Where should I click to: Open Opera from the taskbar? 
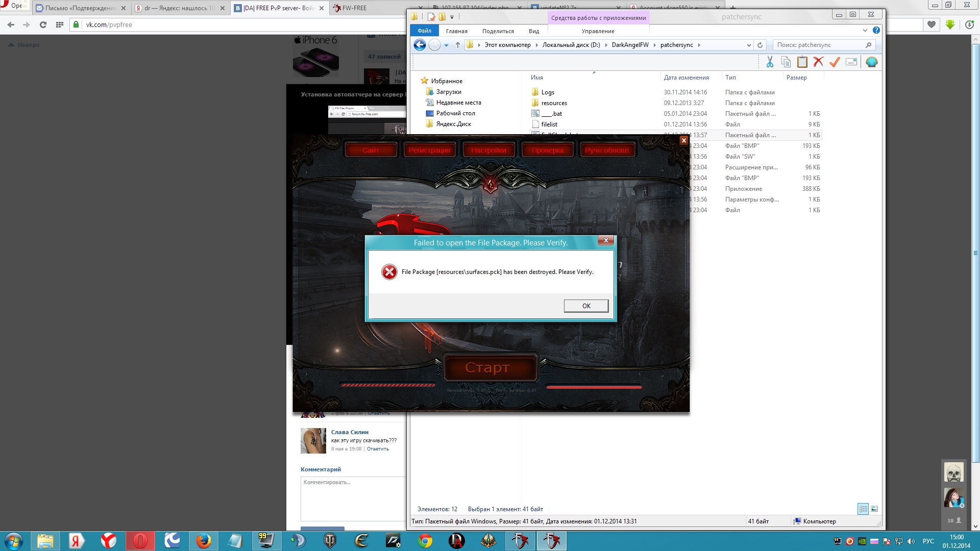pyautogui.click(x=140, y=541)
